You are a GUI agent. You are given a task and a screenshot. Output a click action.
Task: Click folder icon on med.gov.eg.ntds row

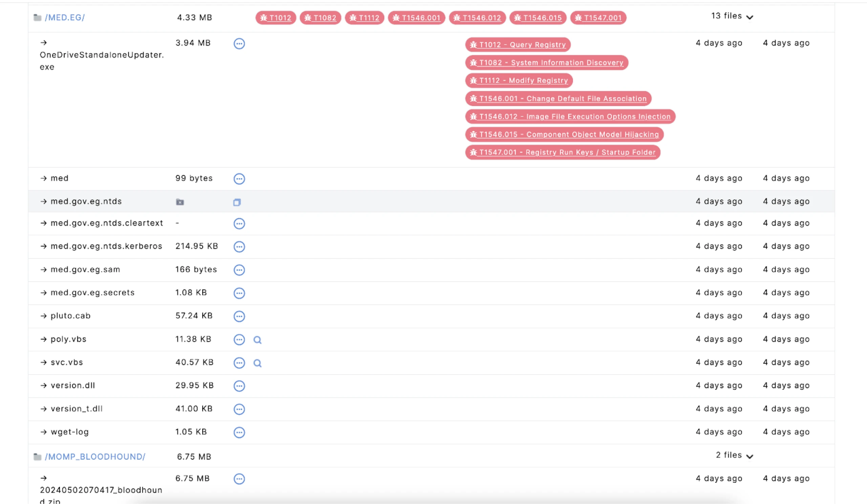180,202
